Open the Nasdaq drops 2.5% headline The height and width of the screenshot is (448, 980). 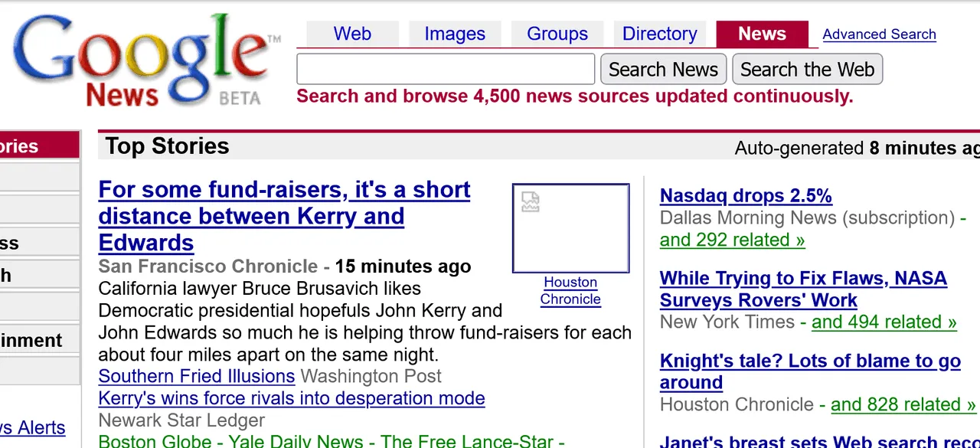click(x=746, y=196)
